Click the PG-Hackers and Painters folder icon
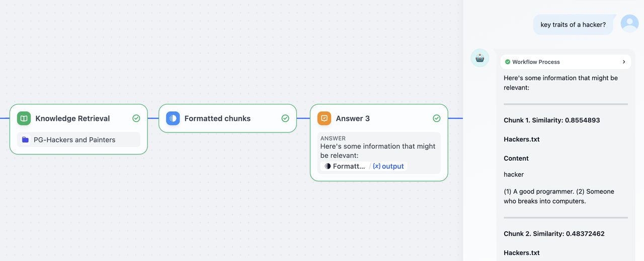 click(25, 140)
